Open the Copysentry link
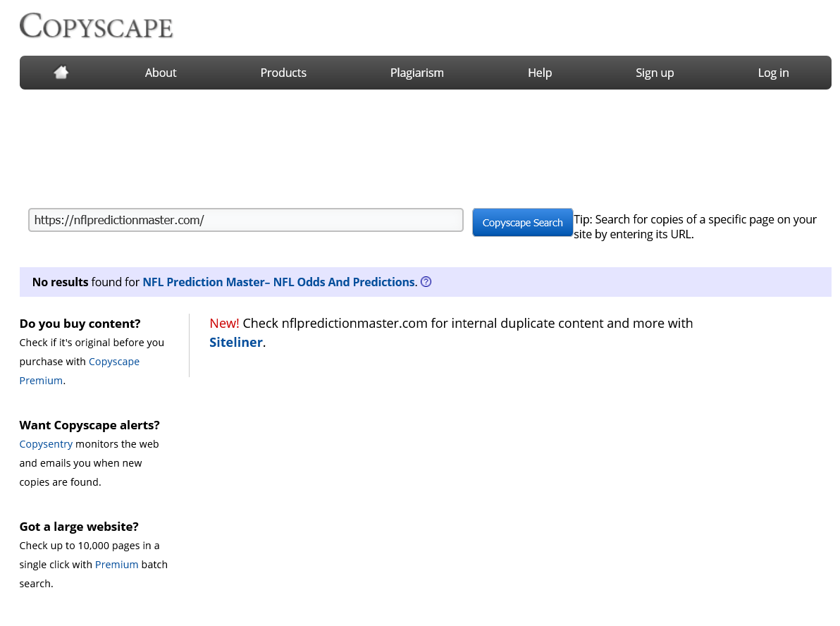The image size is (840, 626). pyautogui.click(x=46, y=444)
